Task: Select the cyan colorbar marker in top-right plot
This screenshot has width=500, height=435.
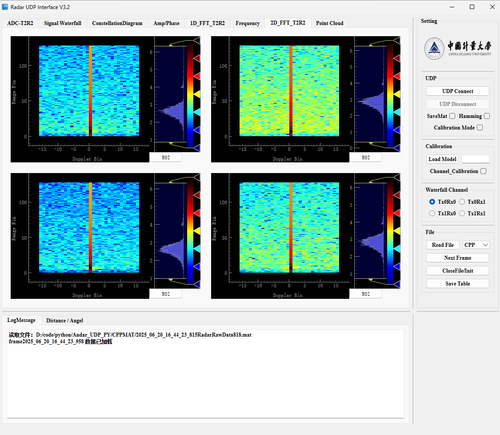Action: pyautogui.click(x=397, y=112)
